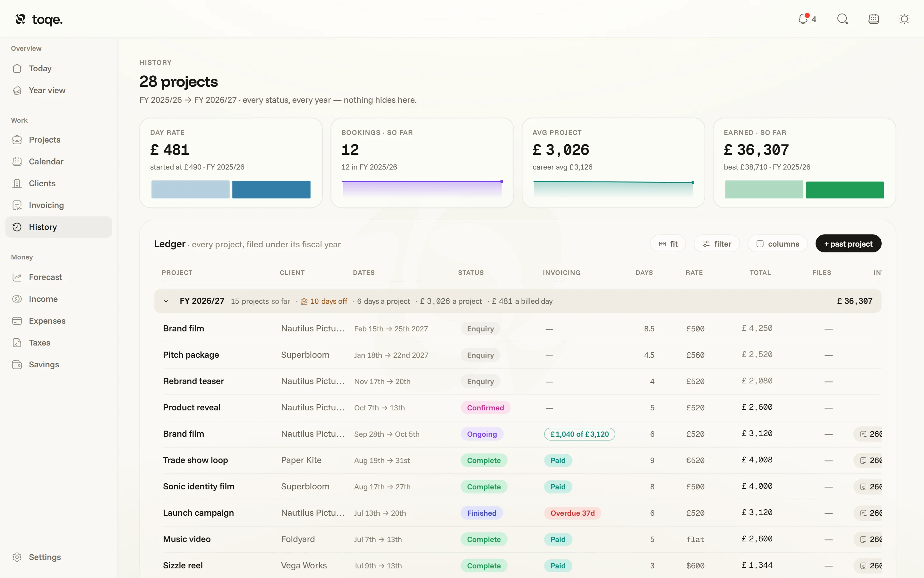
Task: Click the Bookings so far card
Action: pos(422,163)
